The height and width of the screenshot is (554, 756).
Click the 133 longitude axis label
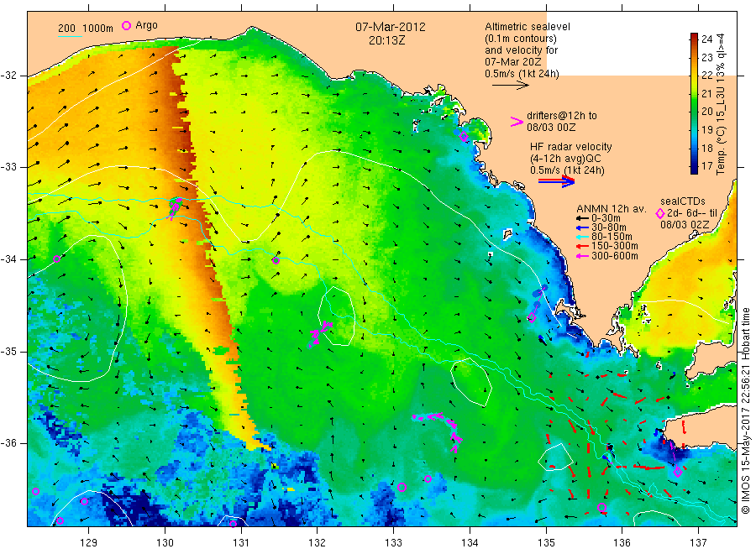point(393,543)
